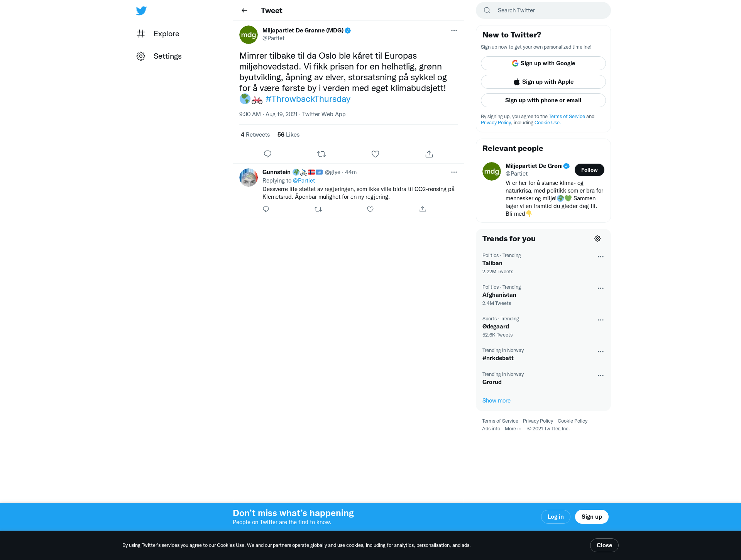This screenshot has width=741, height=560.
Task: Follow Miljøpartiet De Grønne
Action: pyautogui.click(x=589, y=170)
